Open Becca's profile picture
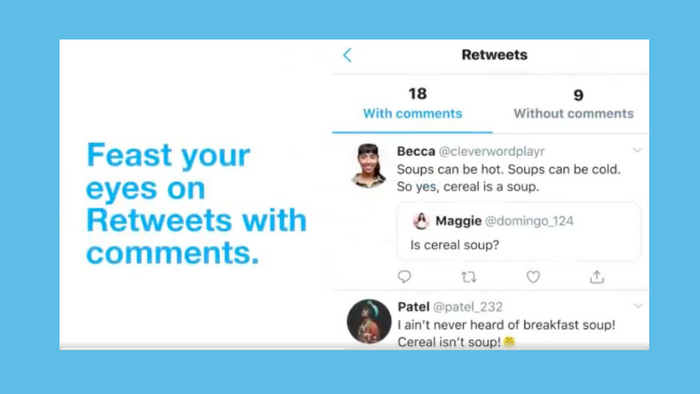 click(x=369, y=166)
